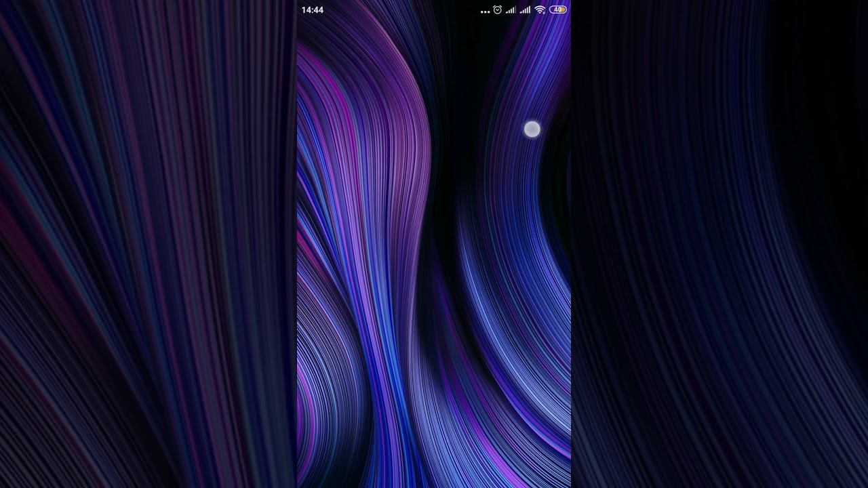Tap the Wi-Fi status icon
Screen dimensions: 868x488
(x=540, y=10)
